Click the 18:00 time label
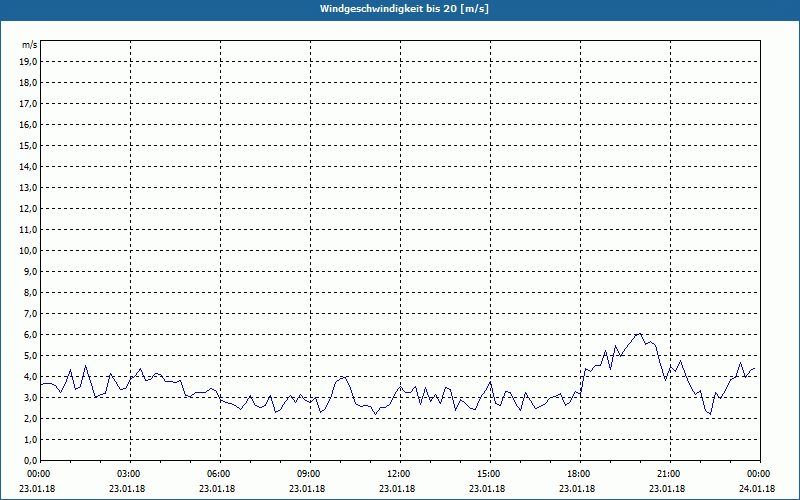 [580, 474]
